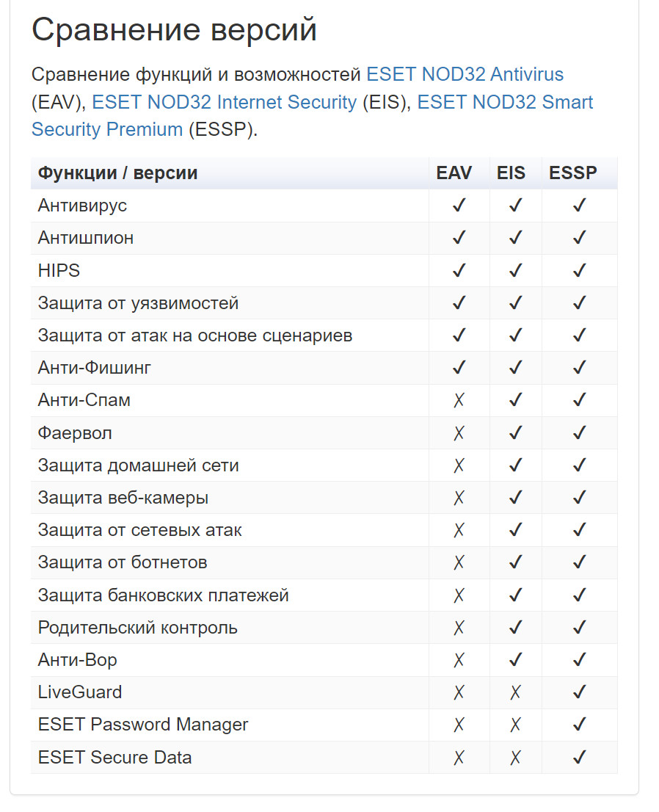The height and width of the screenshot is (812, 659).
Task: Click the EIS cross in the LiveGuard row
Action: pyautogui.click(x=515, y=692)
